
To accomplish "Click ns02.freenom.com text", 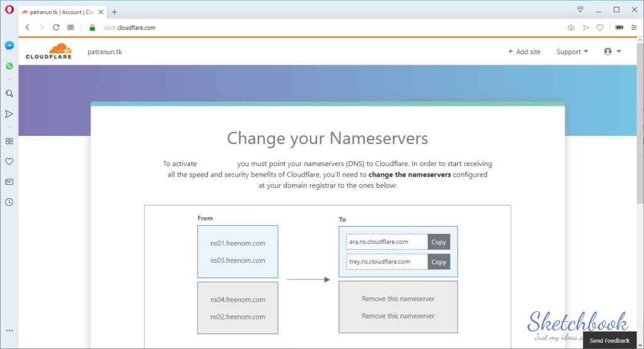I will pyautogui.click(x=238, y=317).
